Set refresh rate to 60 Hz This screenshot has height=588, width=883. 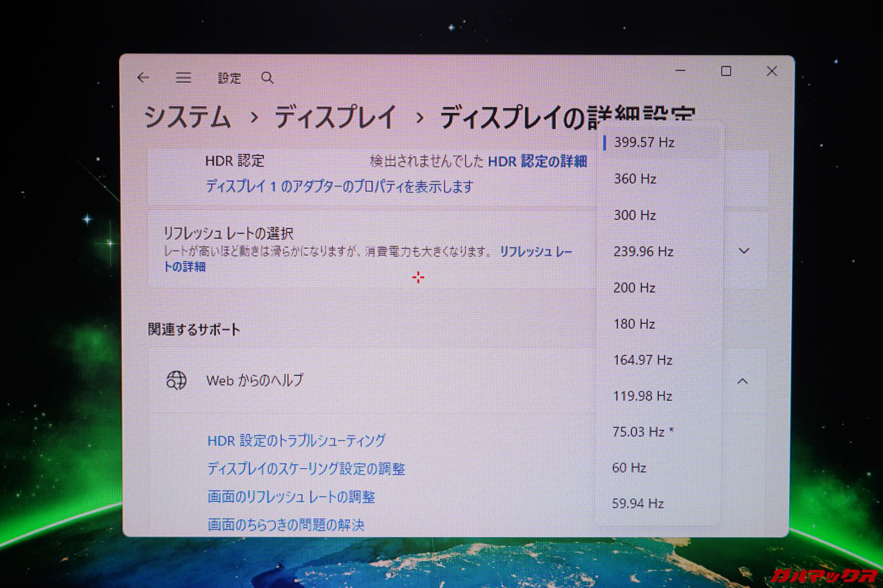(629, 468)
